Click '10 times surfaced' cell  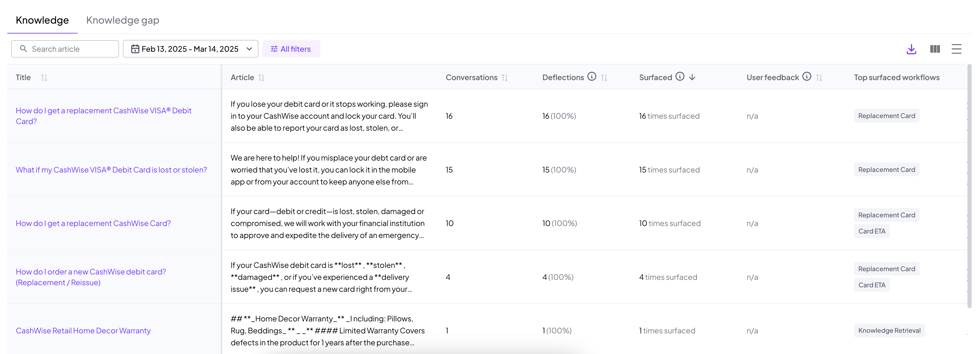(x=669, y=223)
